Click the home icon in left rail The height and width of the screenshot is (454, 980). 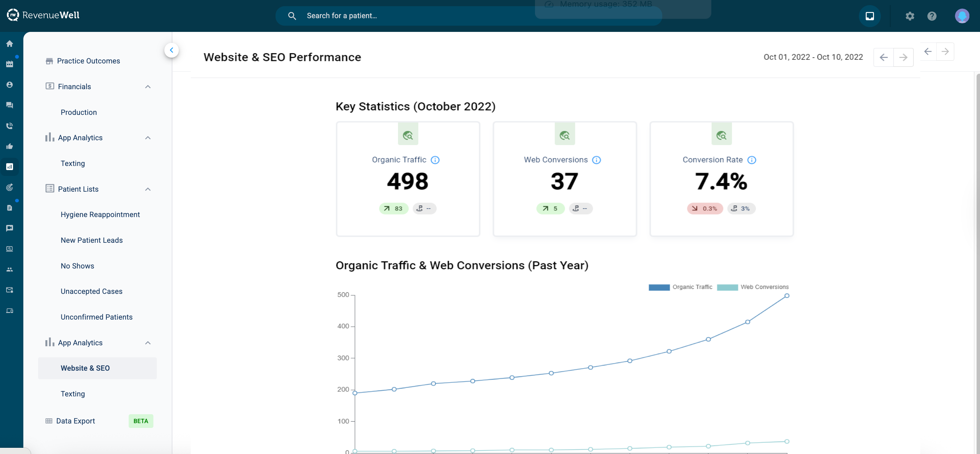coord(10,44)
